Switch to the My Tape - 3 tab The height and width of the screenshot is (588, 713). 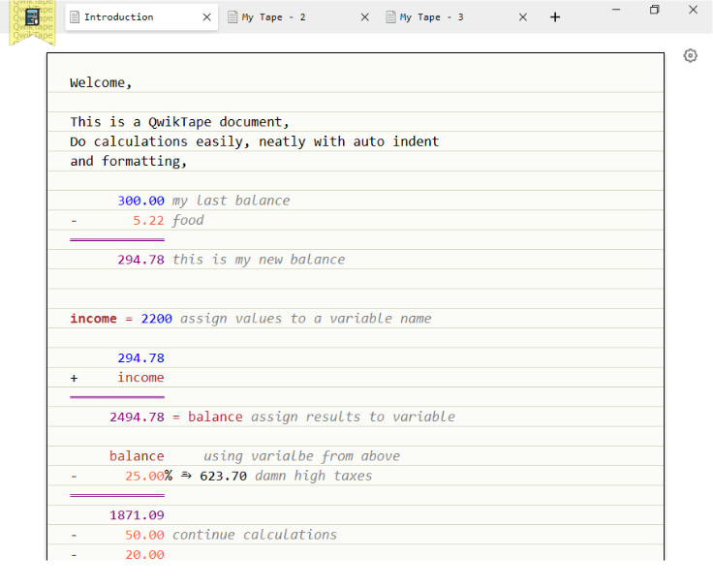coord(457,17)
